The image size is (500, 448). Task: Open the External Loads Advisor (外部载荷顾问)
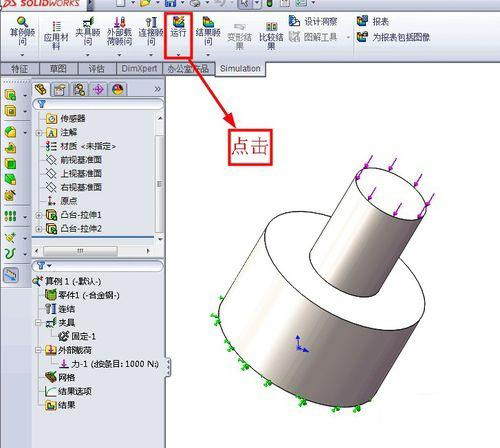click(119, 32)
